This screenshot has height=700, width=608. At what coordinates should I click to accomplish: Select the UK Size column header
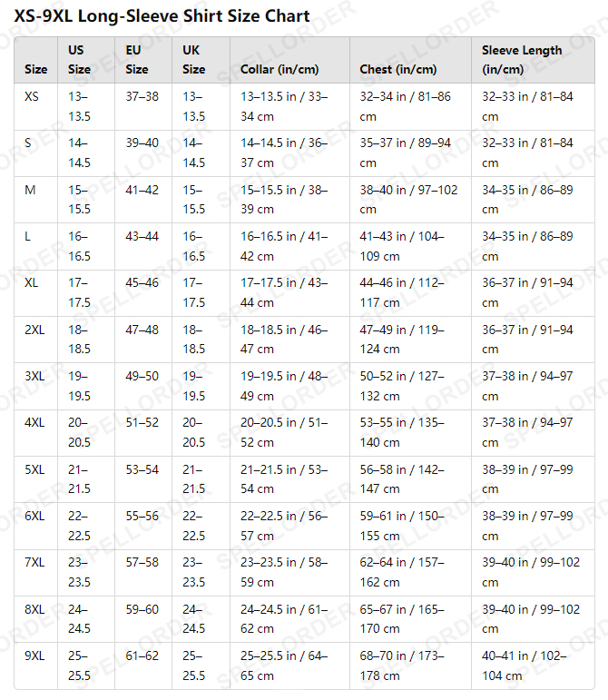tap(193, 60)
